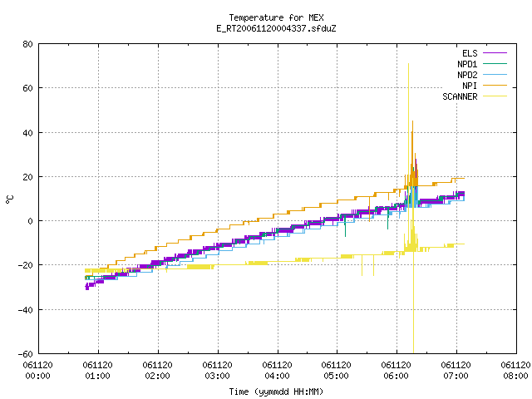The height and width of the screenshot is (399, 532).
Task: Click the y-axis tick label 60
Action: pyautogui.click(x=27, y=88)
